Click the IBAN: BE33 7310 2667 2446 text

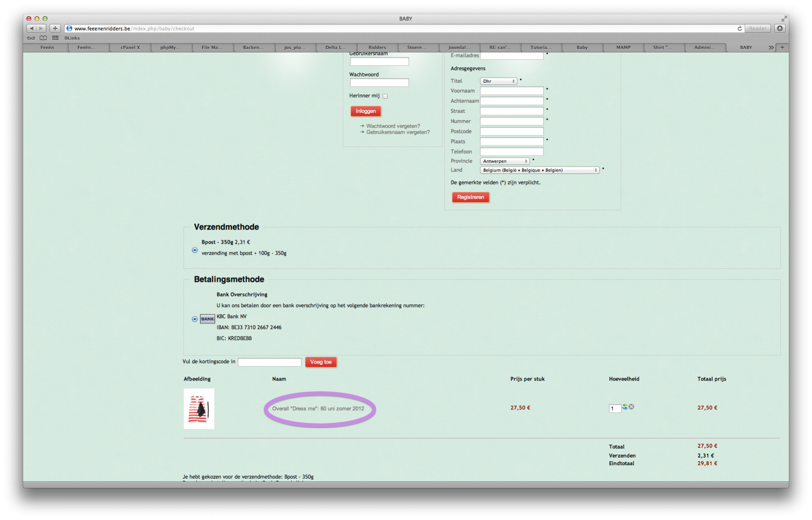coord(249,327)
